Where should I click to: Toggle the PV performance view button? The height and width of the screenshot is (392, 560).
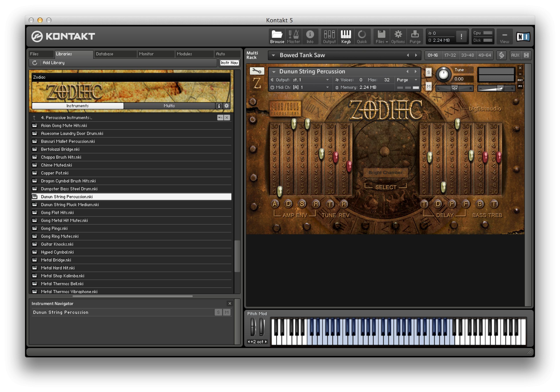520,86
